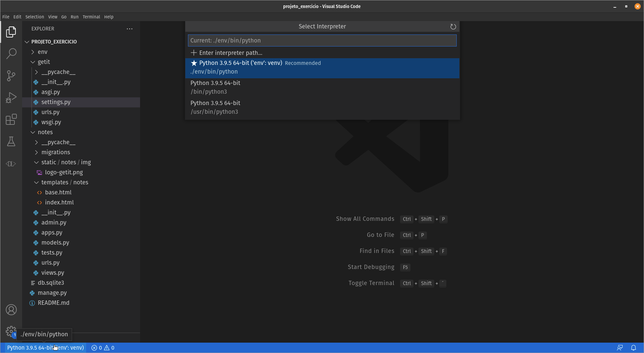Open the Edit menu

click(x=17, y=17)
